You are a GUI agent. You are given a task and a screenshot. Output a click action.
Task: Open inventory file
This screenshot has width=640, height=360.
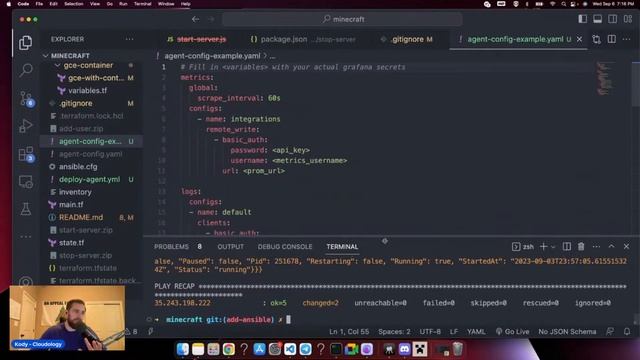(75, 192)
